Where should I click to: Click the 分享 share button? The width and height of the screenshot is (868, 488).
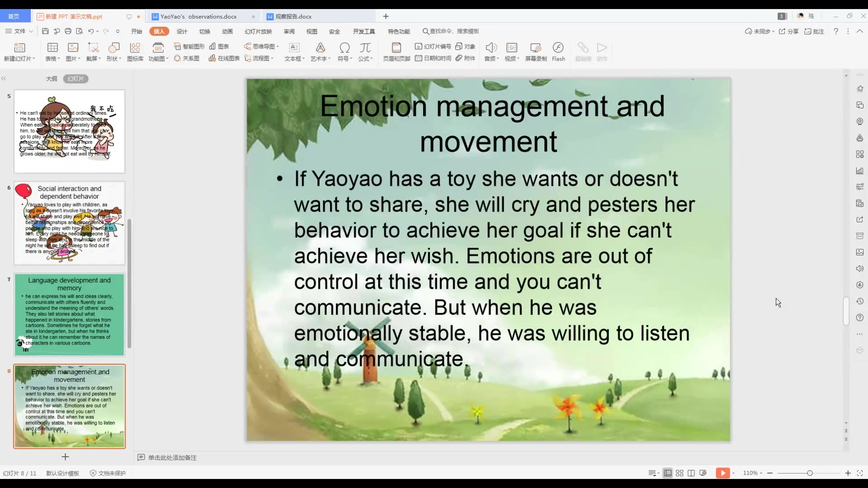point(788,31)
